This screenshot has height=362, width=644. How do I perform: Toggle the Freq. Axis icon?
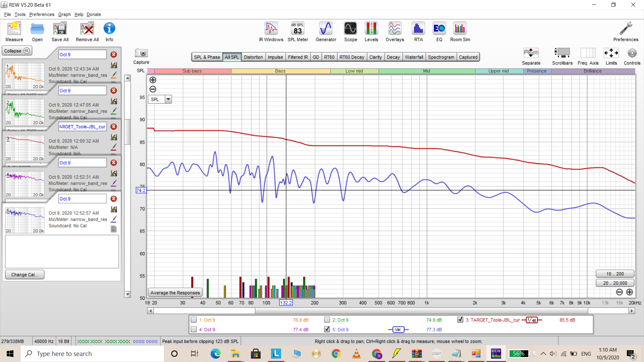click(588, 56)
